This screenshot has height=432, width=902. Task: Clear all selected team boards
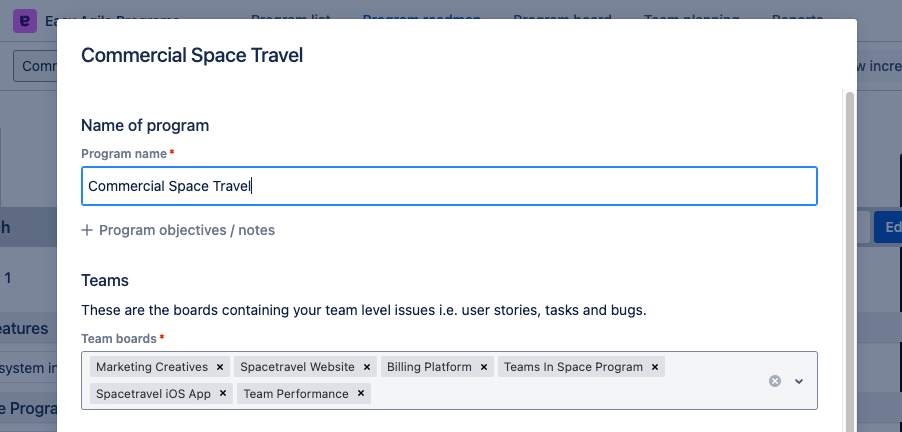[774, 381]
